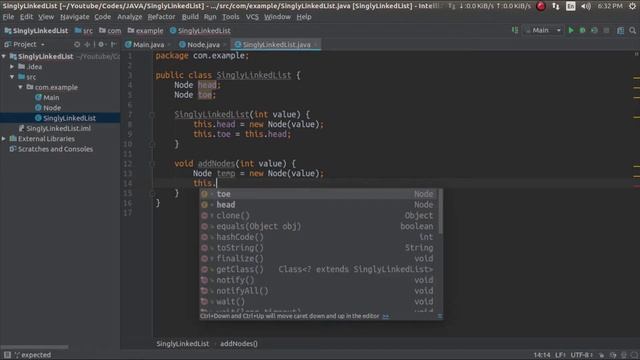The image size is (640, 360).
Task: Click the lock icon in the status bar
Action: [601, 355]
